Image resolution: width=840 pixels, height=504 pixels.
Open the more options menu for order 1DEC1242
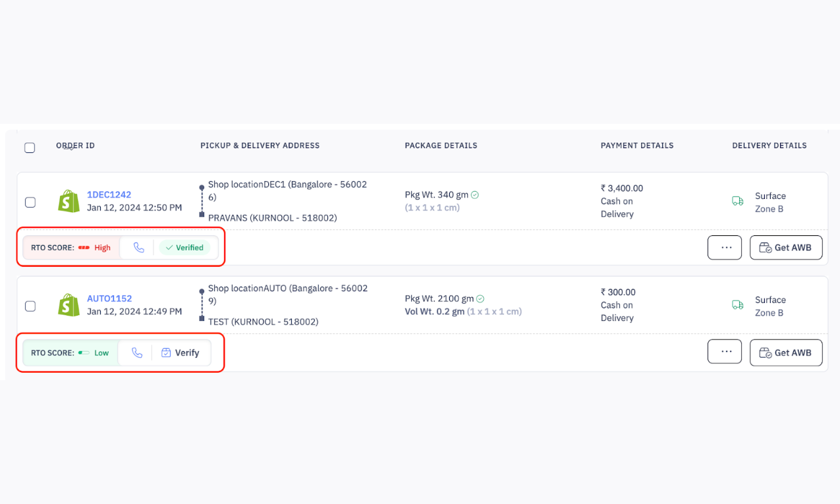(x=725, y=247)
